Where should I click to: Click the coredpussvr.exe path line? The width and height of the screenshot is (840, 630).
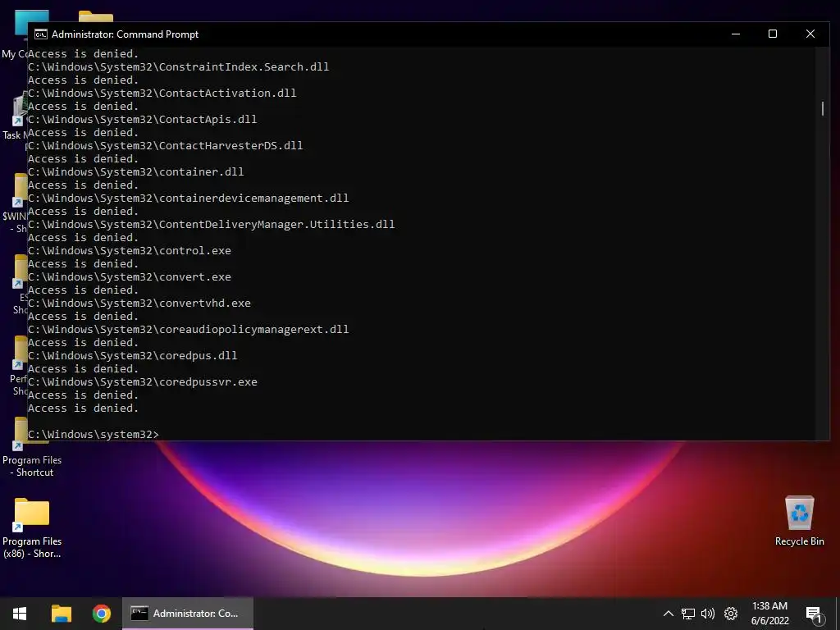click(x=143, y=382)
